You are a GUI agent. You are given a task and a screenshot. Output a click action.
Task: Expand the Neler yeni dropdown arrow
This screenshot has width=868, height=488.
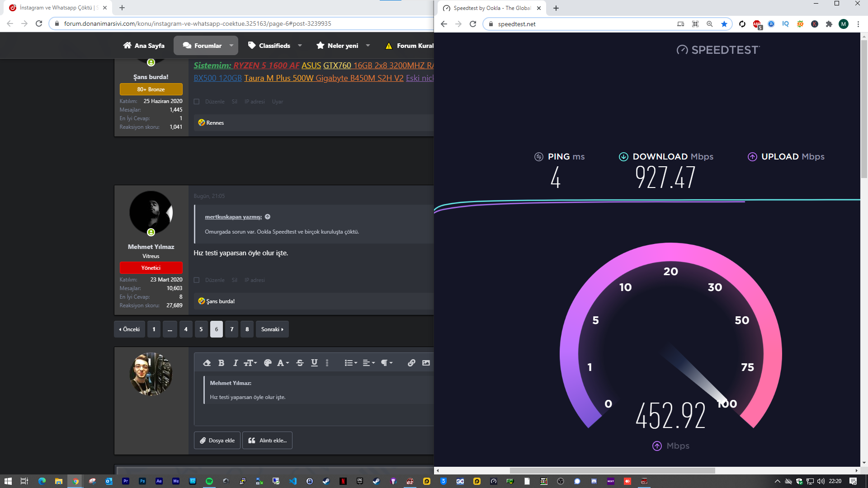[x=368, y=46]
